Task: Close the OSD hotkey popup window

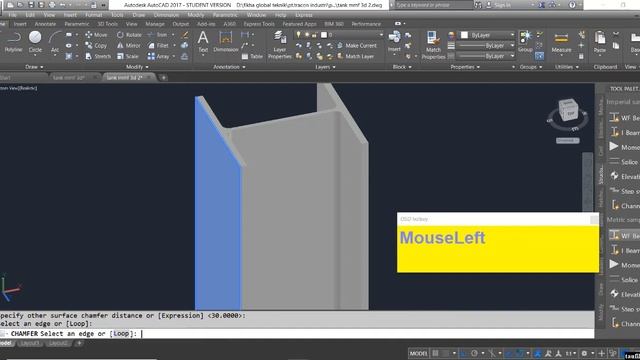Action: pos(594,220)
